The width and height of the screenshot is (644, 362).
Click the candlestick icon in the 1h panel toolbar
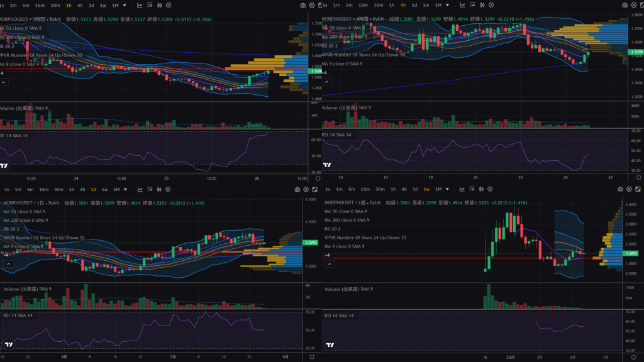tap(159, 5)
